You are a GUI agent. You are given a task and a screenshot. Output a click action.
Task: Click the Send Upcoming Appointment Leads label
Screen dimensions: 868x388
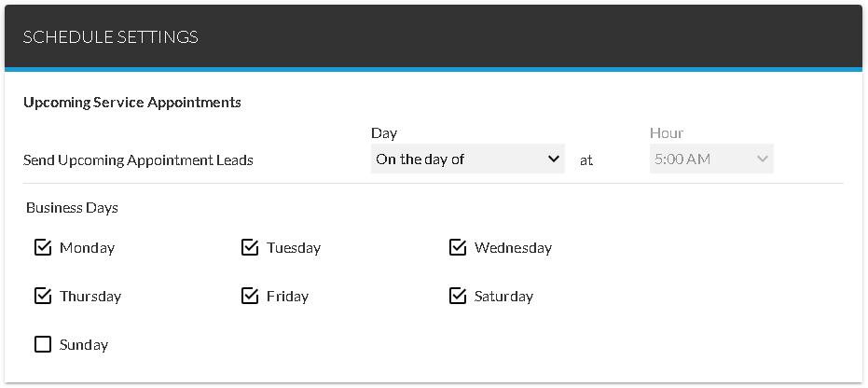[x=138, y=160]
